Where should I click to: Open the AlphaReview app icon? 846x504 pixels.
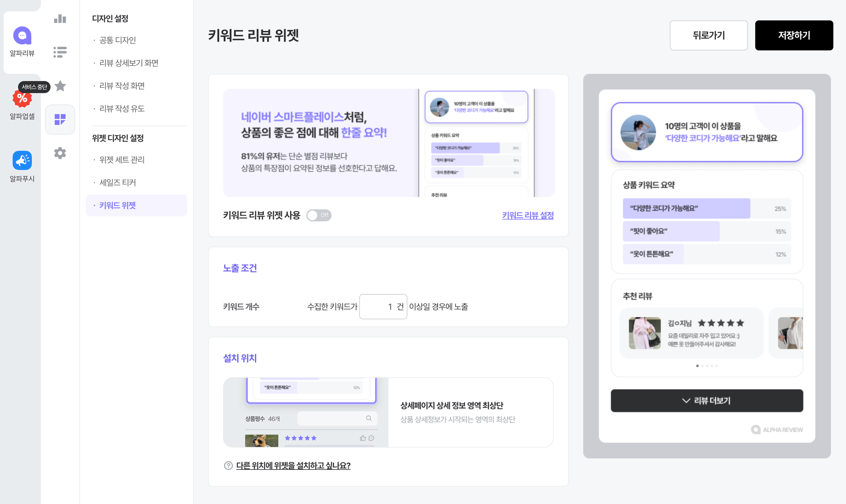[22, 35]
